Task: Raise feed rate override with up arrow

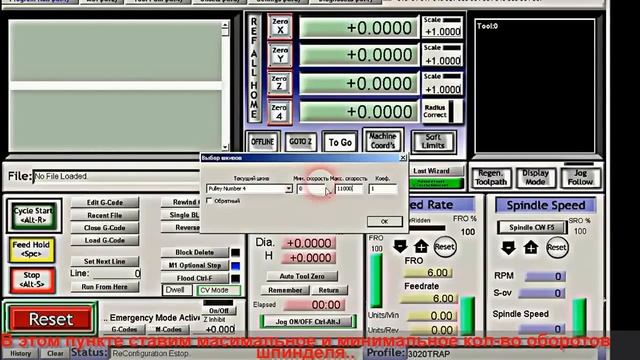Action: tap(421, 246)
